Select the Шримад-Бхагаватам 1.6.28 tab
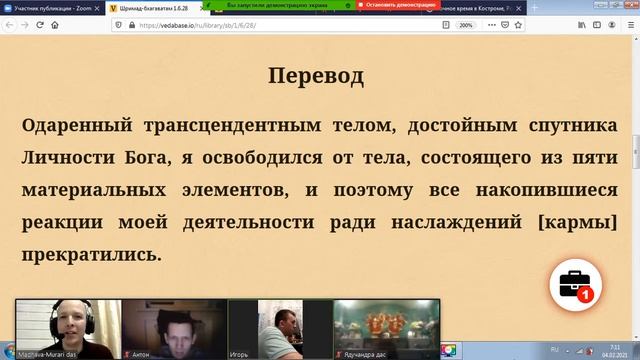This screenshot has height=360, width=640. [x=154, y=8]
